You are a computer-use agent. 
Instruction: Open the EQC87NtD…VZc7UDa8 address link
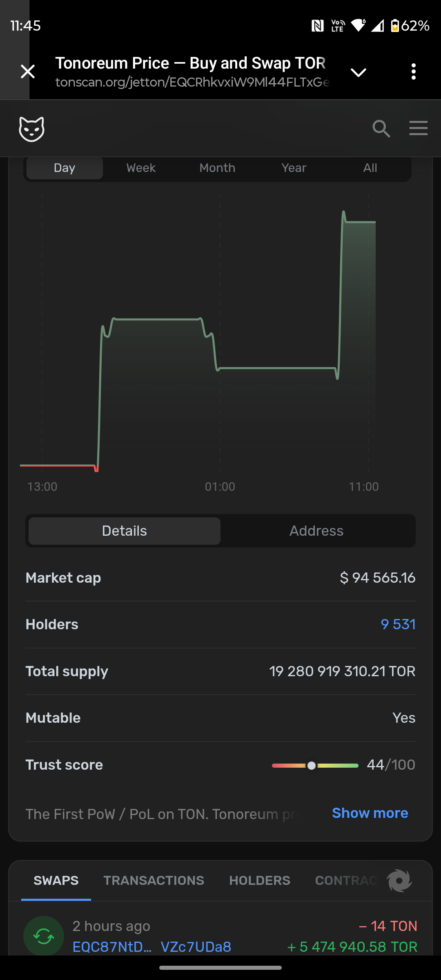[152, 947]
